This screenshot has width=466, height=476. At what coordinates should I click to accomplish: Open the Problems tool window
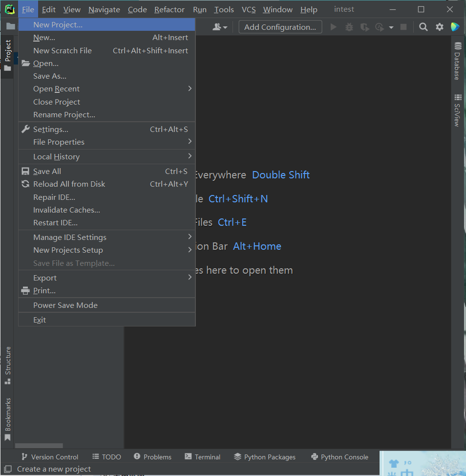152,457
